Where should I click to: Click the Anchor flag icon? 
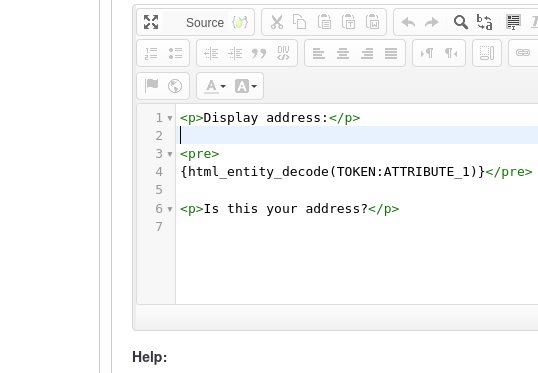click(x=151, y=86)
